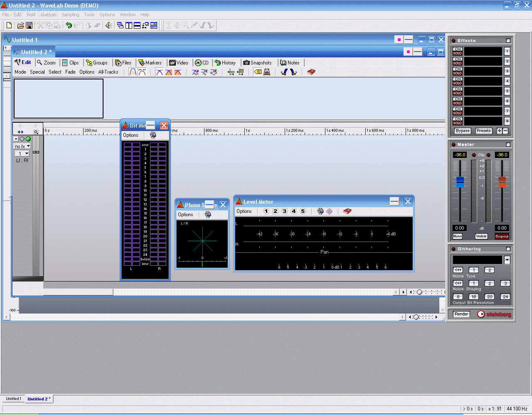This screenshot has width=532, height=415.
Task: Click Bit Meter Options menu
Action: (x=131, y=135)
